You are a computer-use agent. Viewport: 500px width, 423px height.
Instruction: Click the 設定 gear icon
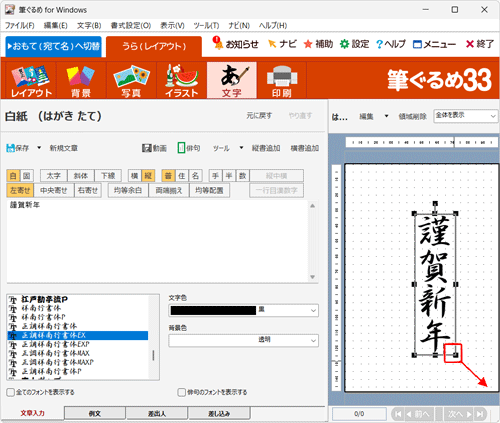coord(344,44)
